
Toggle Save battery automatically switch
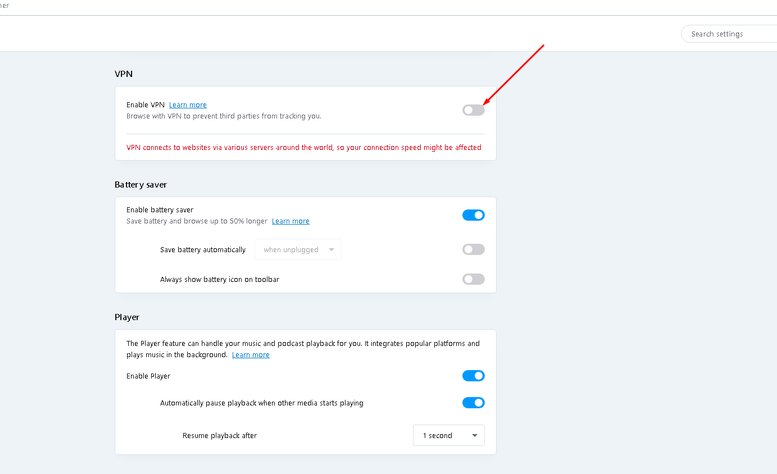(473, 250)
